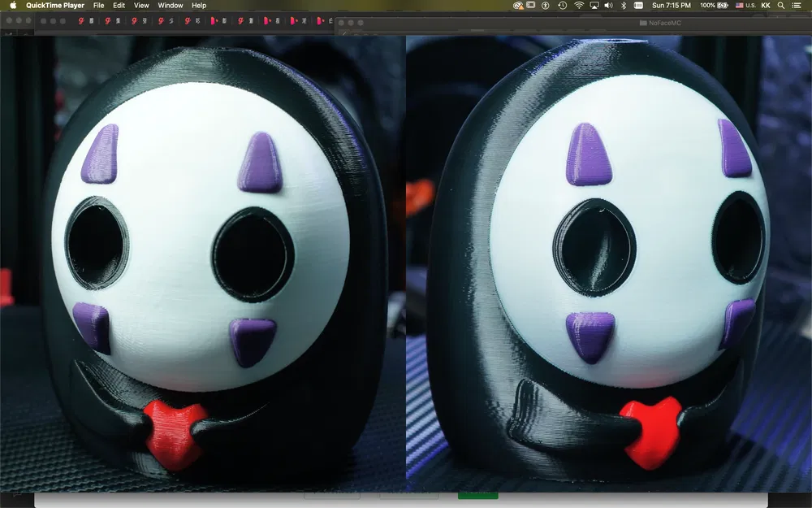
Task: Click the QuickTime Player menu title
Action: pos(56,6)
